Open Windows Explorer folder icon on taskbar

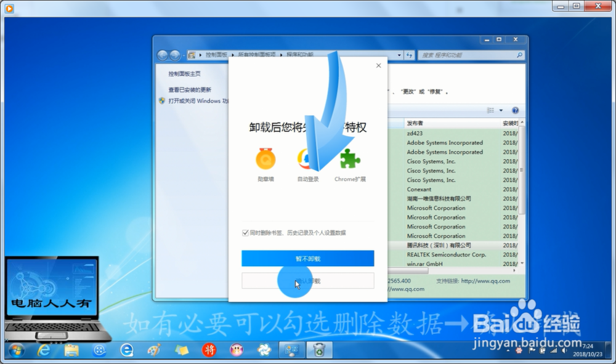[71, 350]
